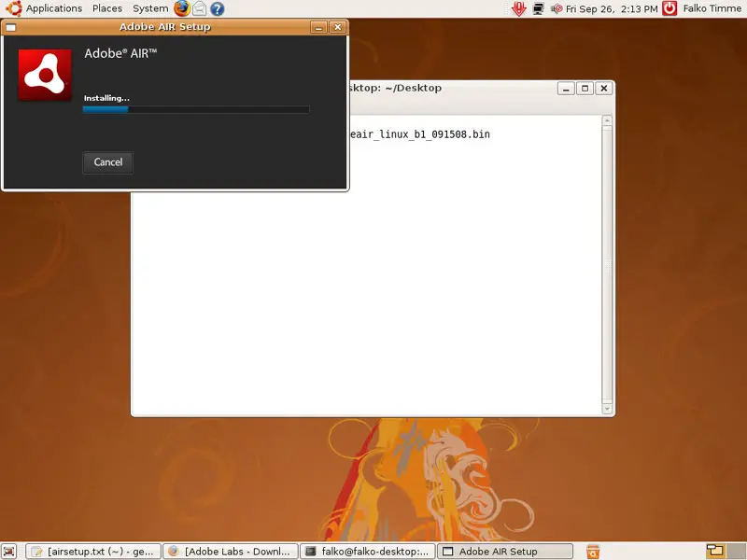Close the terminal Desktop window
Image resolution: width=747 pixels, height=560 pixels.
point(603,88)
